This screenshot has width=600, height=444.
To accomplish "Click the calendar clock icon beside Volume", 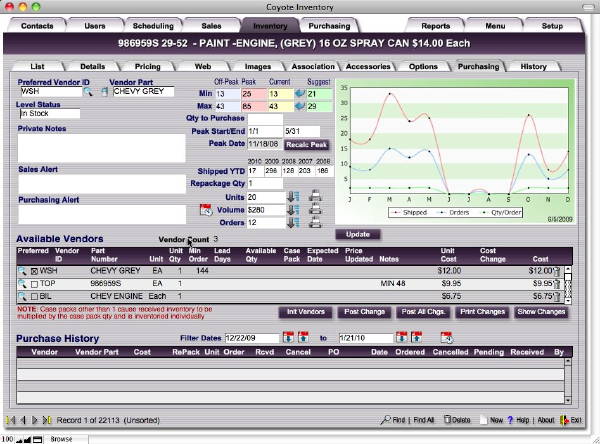I will click(x=206, y=210).
